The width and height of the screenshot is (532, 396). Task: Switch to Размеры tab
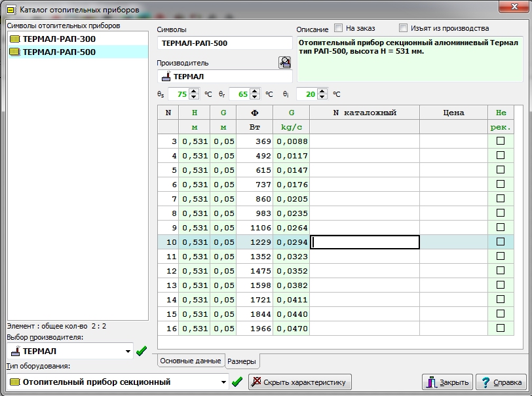[242, 361]
